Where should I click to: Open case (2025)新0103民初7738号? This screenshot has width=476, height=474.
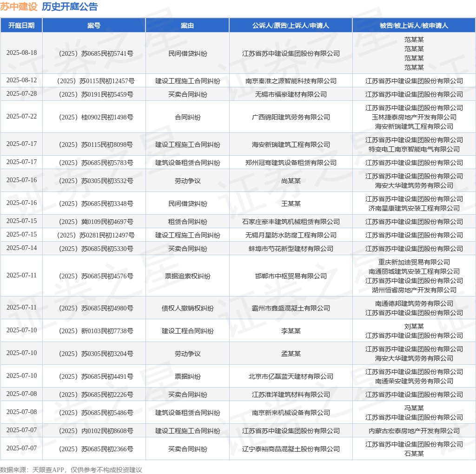click(x=94, y=331)
